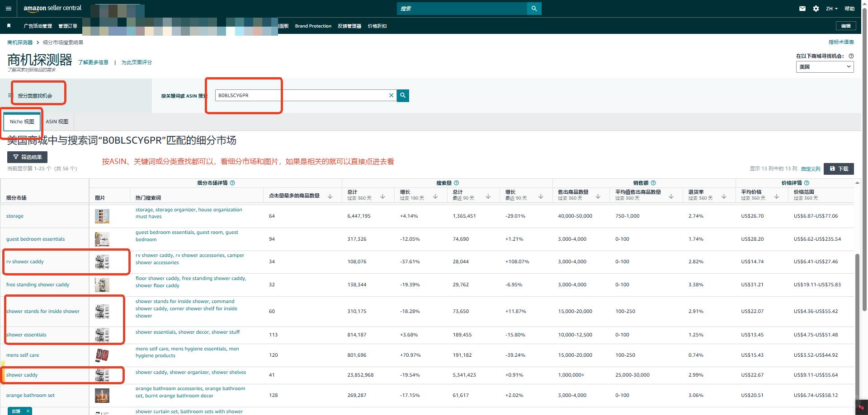Click the 商机探测器 breadcrumb link

(x=20, y=42)
